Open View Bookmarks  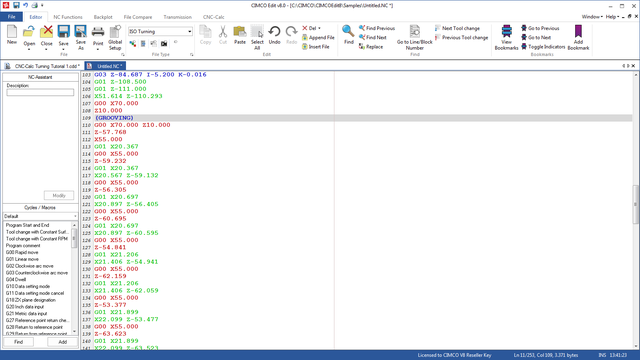pyautogui.click(x=507, y=37)
